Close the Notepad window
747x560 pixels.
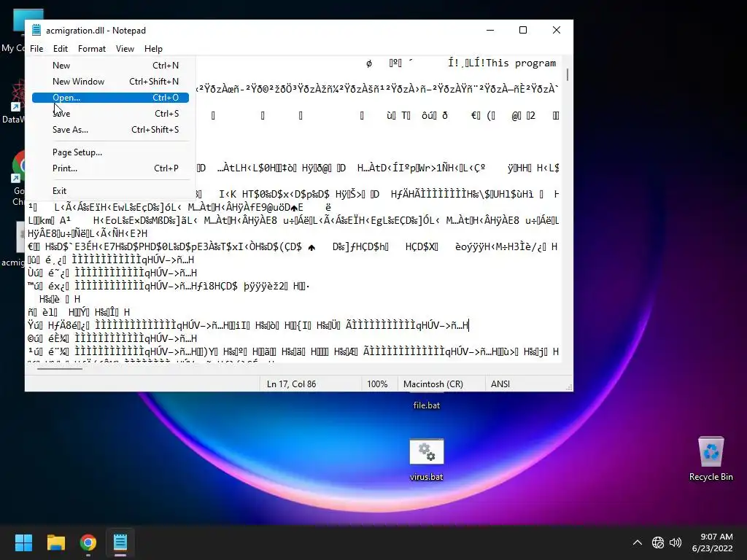click(557, 30)
